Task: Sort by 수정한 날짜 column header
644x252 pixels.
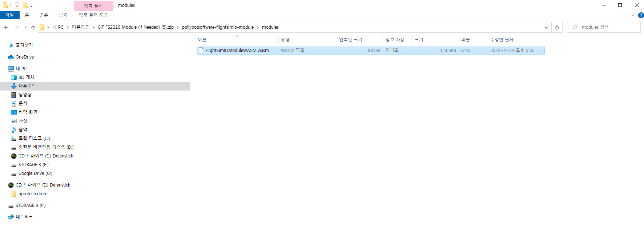Action: pos(502,40)
